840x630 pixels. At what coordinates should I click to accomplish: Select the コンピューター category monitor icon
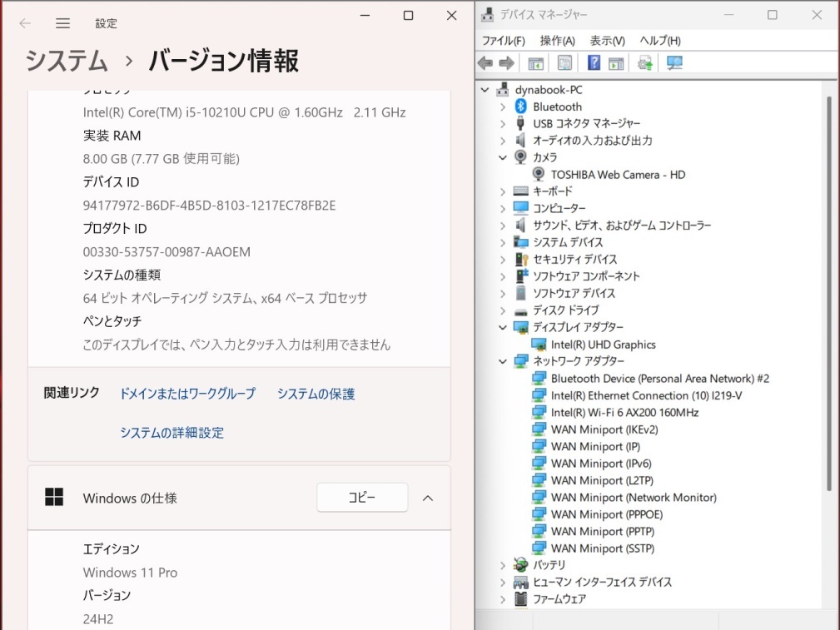coord(520,208)
